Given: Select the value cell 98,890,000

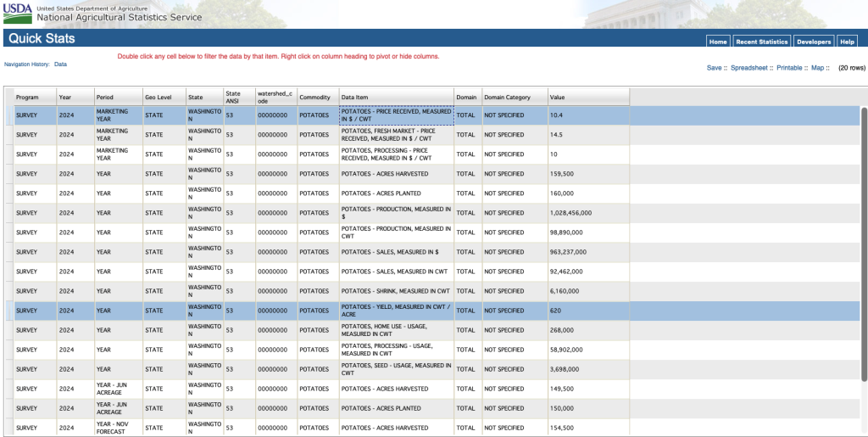Looking at the screenshot, I should tap(588, 233).
